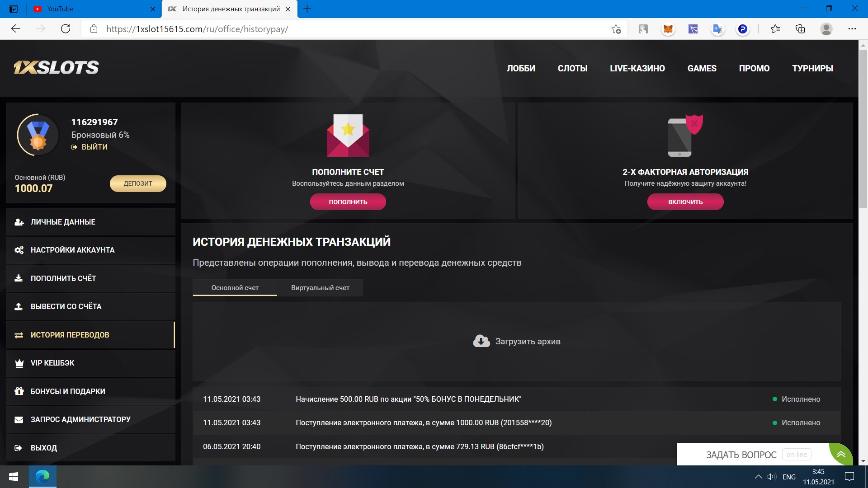868x488 pixels.
Task: Show hidden system tray icons
Action: pyautogui.click(x=758, y=477)
